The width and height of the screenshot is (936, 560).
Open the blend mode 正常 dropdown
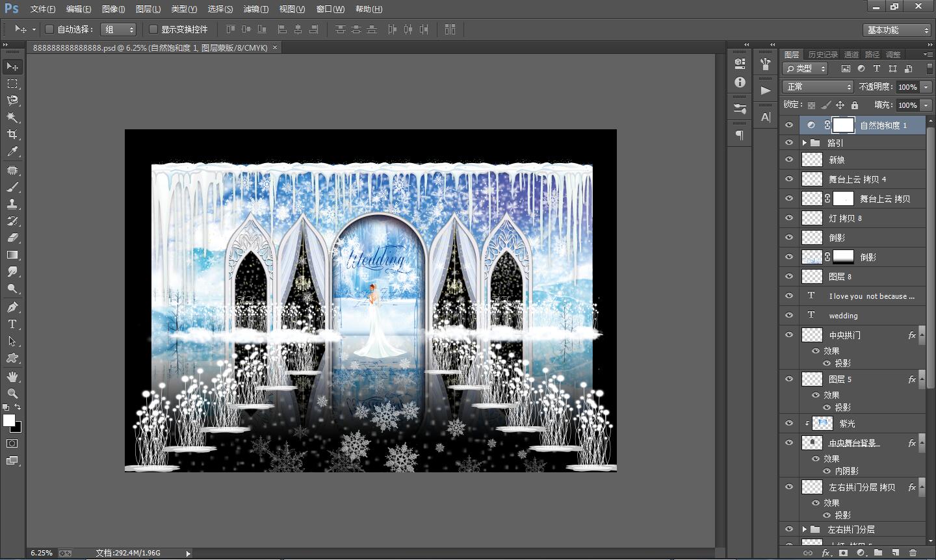[818, 86]
